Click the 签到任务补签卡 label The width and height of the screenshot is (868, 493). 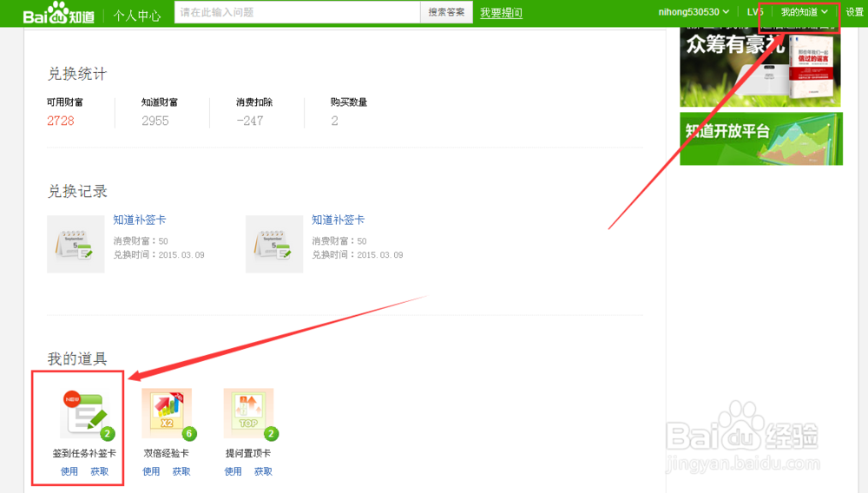click(84, 453)
